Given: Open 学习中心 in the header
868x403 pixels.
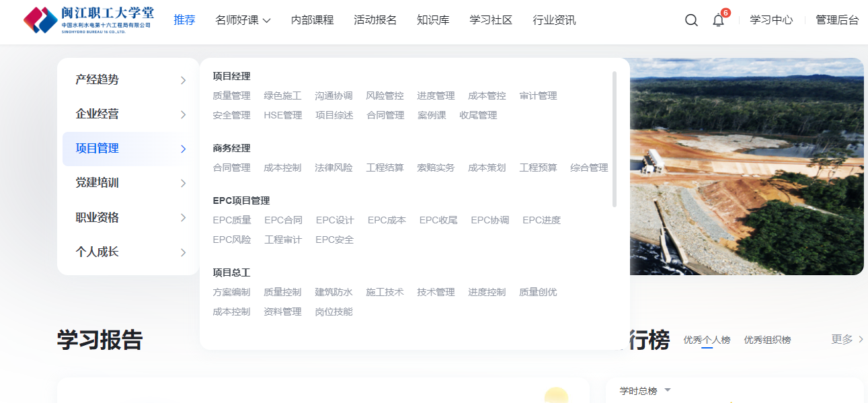Looking at the screenshot, I should (x=771, y=20).
